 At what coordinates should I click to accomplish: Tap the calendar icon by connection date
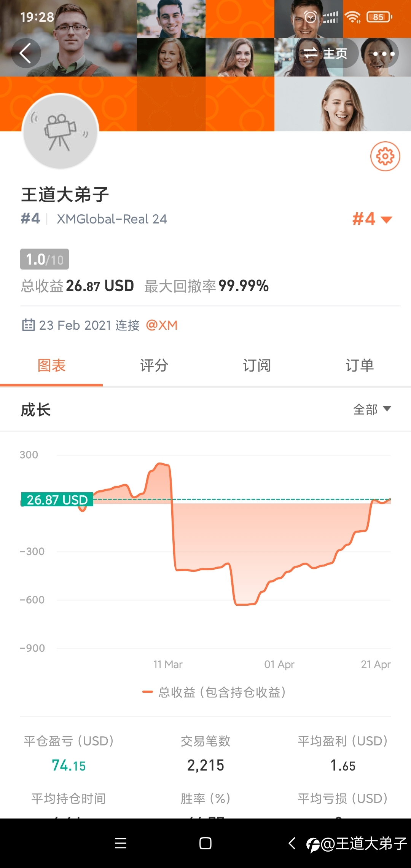pyautogui.click(x=28, y=325)
